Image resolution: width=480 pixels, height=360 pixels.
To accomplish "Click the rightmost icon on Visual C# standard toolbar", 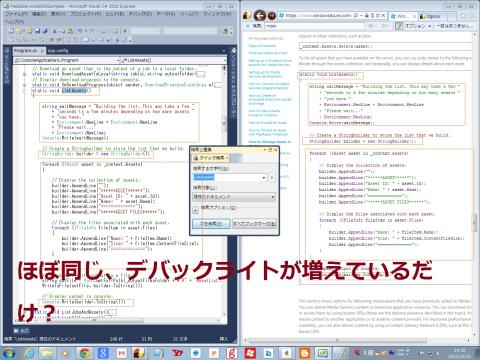I will (226, 31).
